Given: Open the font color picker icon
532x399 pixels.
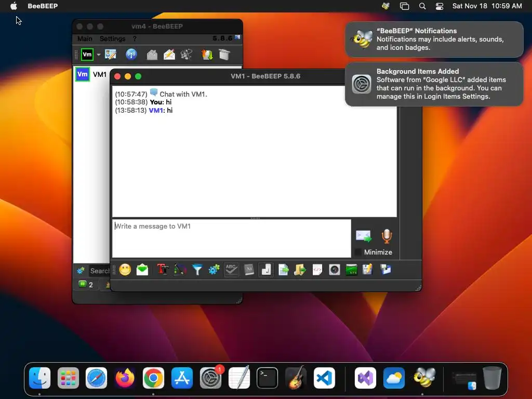Looking at the screenshot, I should point(180,270).
